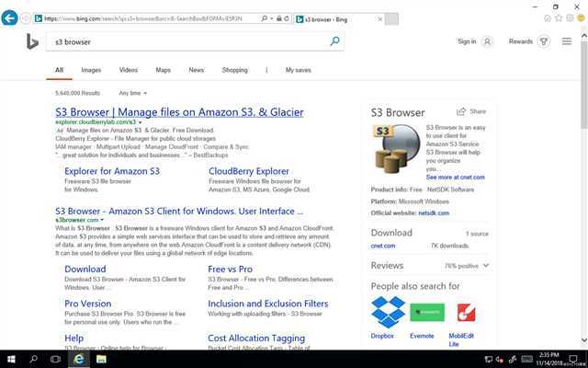Image resolution: width=588 pixels, height=368 pixels.
Task: Click the page vertical scrollbar thumb
Action: point(584,84)
